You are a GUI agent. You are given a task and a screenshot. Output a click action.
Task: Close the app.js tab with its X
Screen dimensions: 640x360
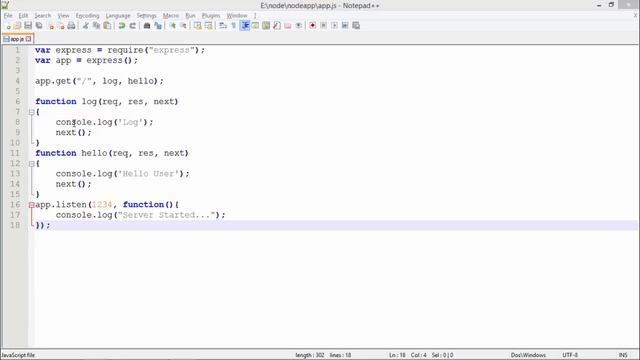point(29,39)
